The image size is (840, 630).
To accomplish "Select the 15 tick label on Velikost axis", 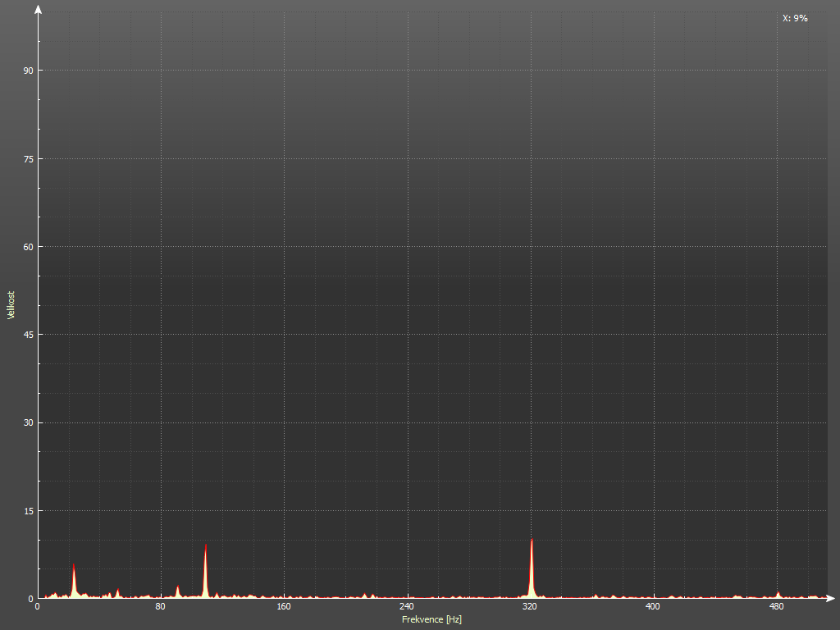I will pyautogui.click(x=27, y=511).
